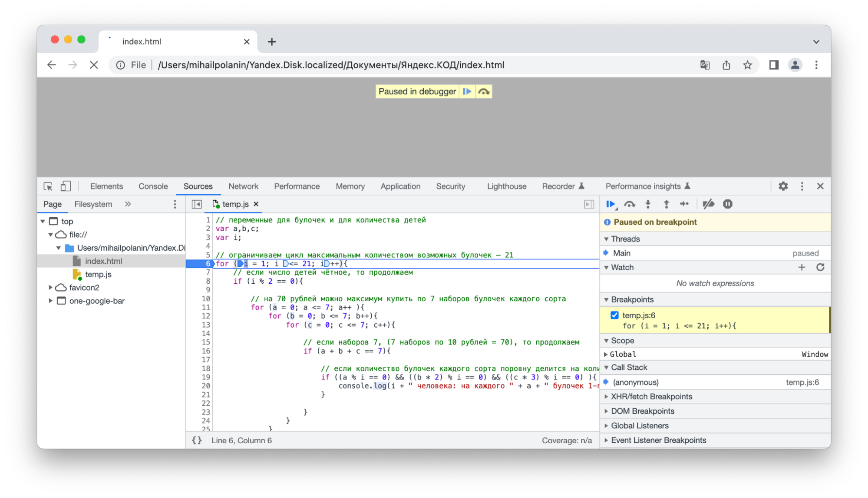The height and width of the screenshot is (498, 868).
Task: Expand the favicon2 tree node
Action: (x=50, y=288)
